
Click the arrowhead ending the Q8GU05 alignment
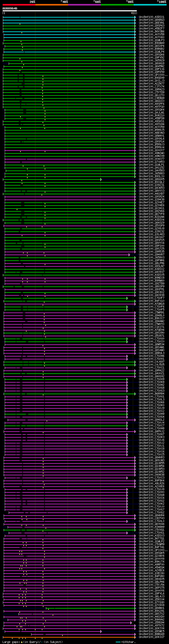[x=101, y=179]
